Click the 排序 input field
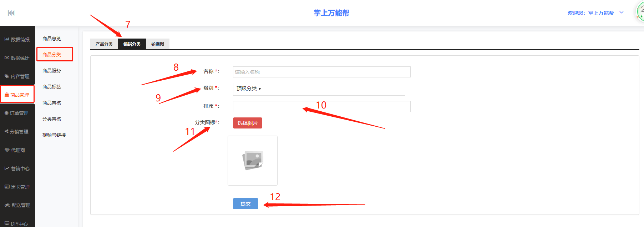644x227 pixels. pos(321,106)
